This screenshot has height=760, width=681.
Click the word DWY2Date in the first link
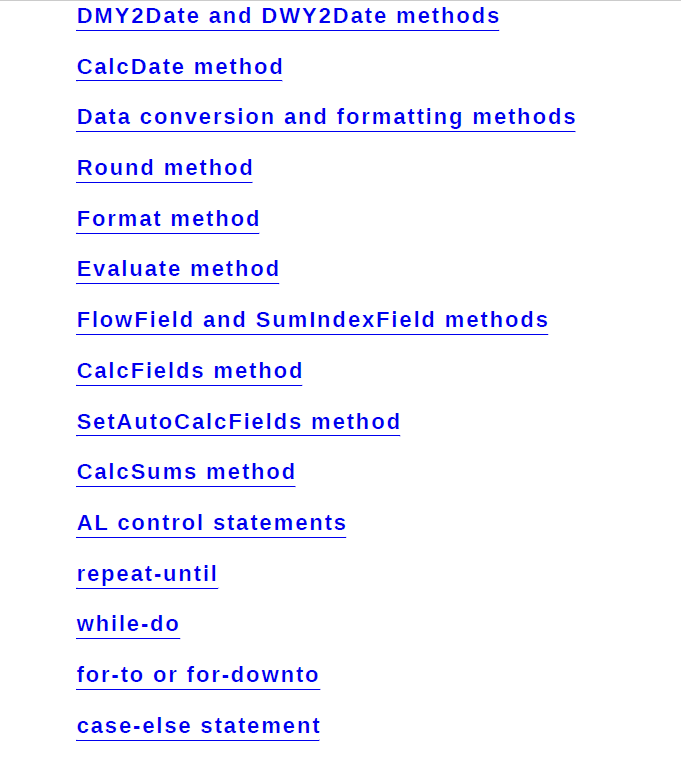[x=324, y=16]
